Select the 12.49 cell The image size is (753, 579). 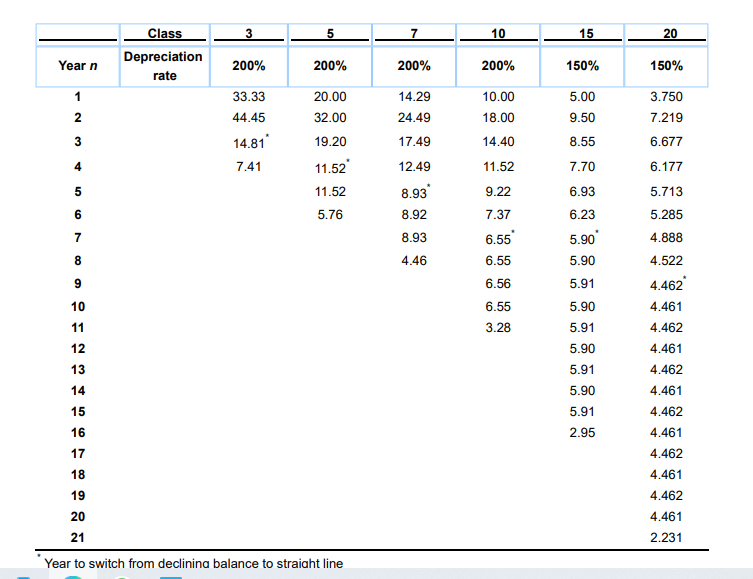[x=414, y=167]
